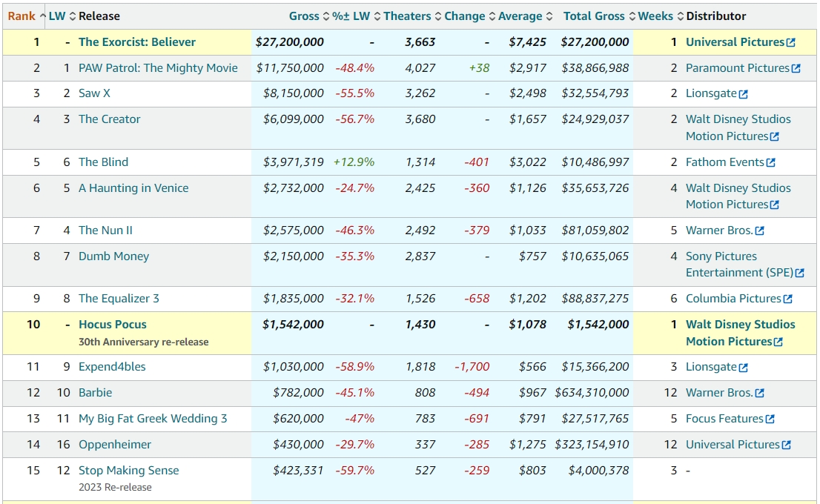Open The Blind release link

[103, 162]
